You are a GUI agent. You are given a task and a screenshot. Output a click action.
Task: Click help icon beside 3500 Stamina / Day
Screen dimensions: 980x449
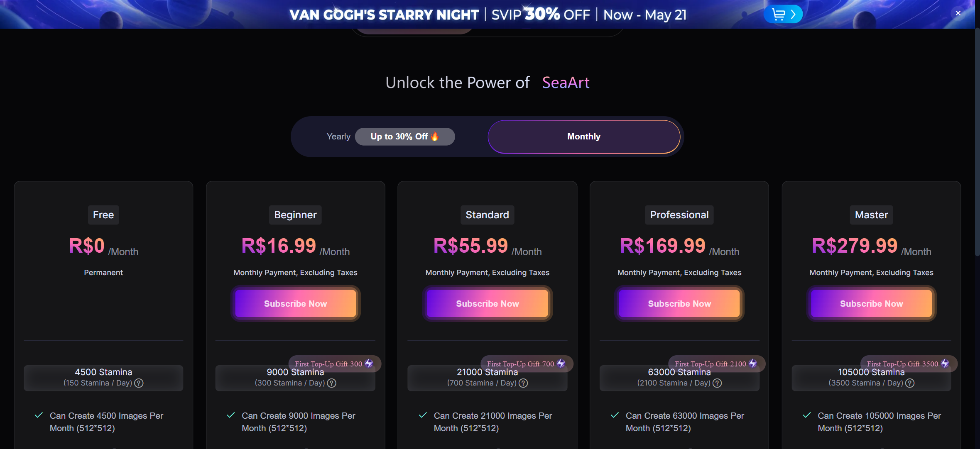[x=910, y=383]
